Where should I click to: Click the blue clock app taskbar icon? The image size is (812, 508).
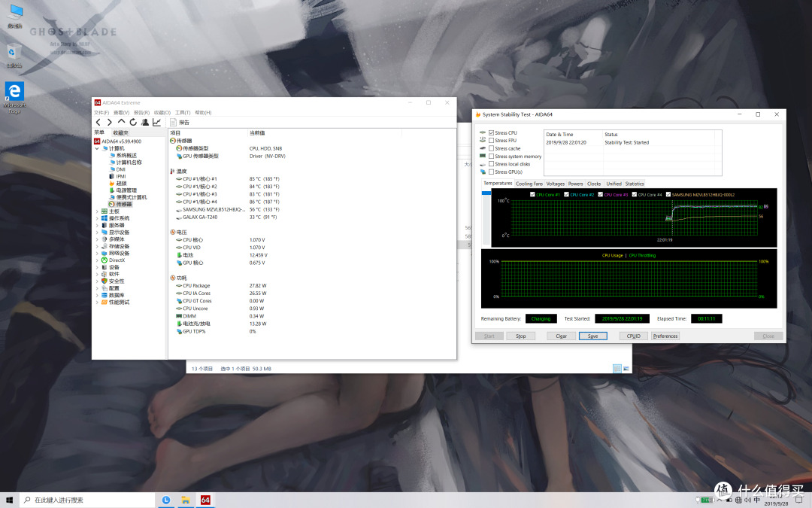click(165, 500)
